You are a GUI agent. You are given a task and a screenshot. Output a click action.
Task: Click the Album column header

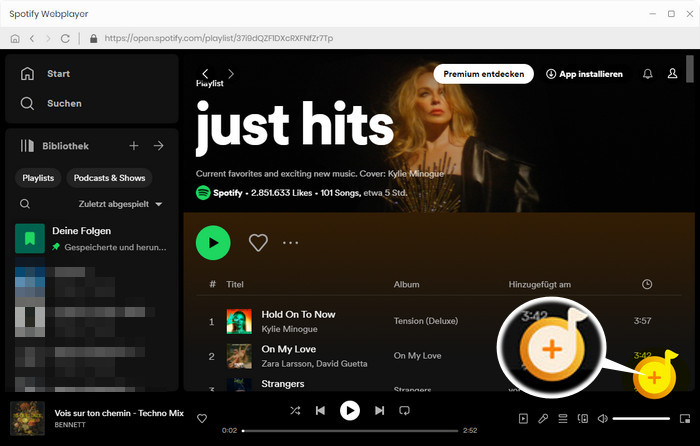(x=406, y=284)
